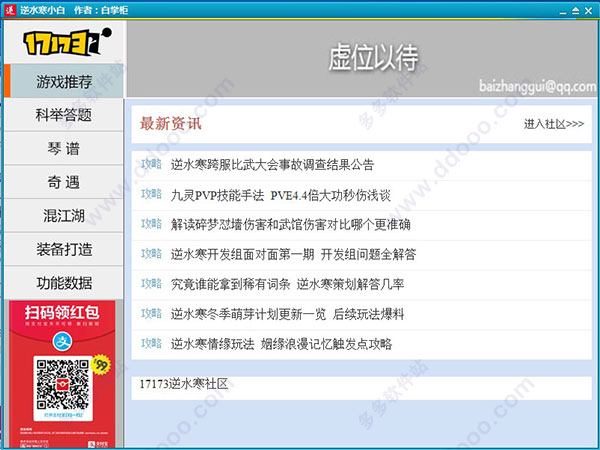The image size is (600, 450).
Task: Open 装备打造 section
Action: tap(64, 249)
